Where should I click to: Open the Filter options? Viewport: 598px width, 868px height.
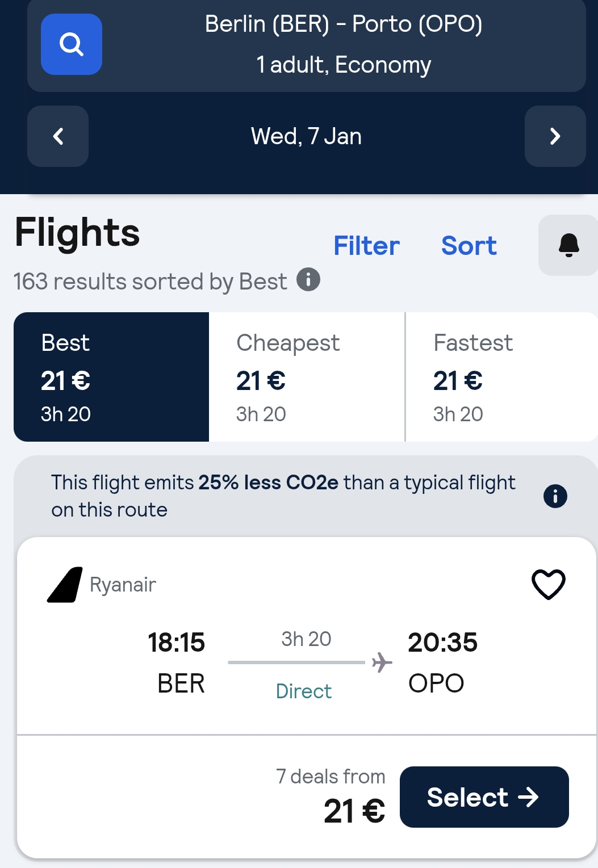pos(366,246)
